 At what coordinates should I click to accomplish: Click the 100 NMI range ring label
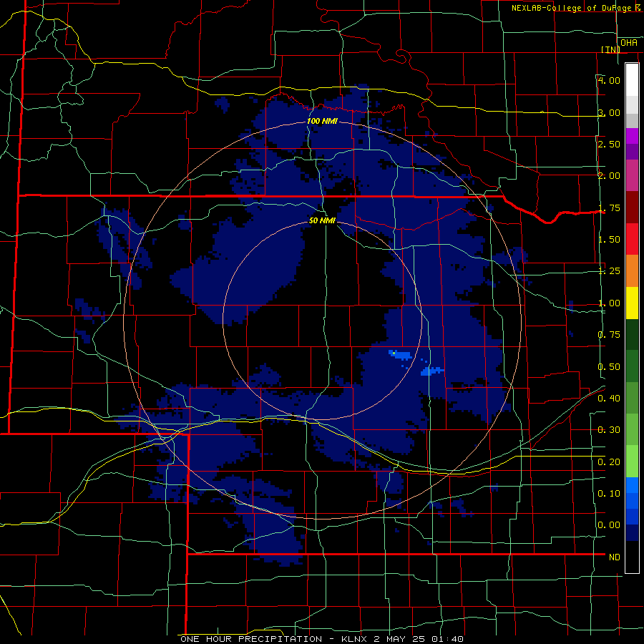pyautogui.click(x=323, y=121)
